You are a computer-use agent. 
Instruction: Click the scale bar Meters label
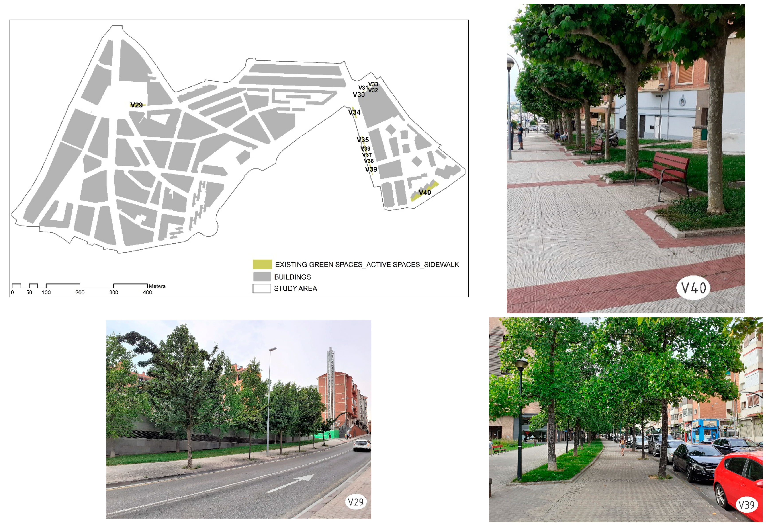pyautogui.click(x=157, y=286)
